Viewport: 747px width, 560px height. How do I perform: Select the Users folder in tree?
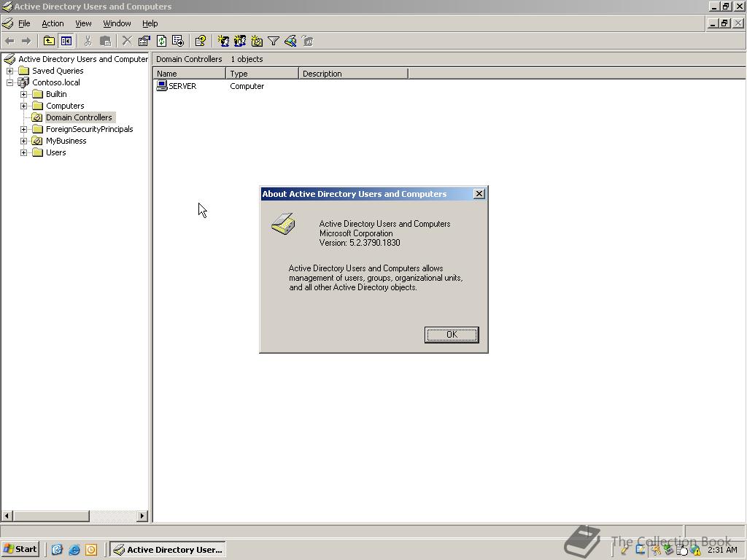pos(55,152)
